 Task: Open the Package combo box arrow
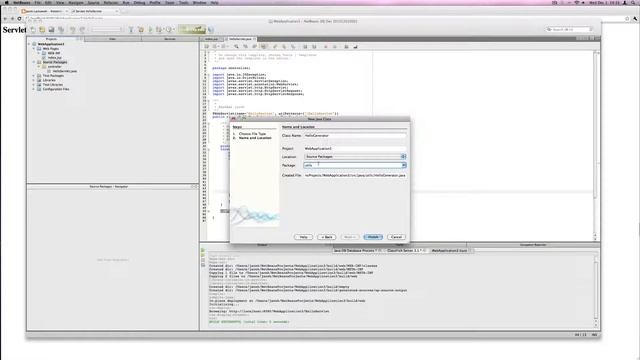pyautogui.click(x=404, y=165)
